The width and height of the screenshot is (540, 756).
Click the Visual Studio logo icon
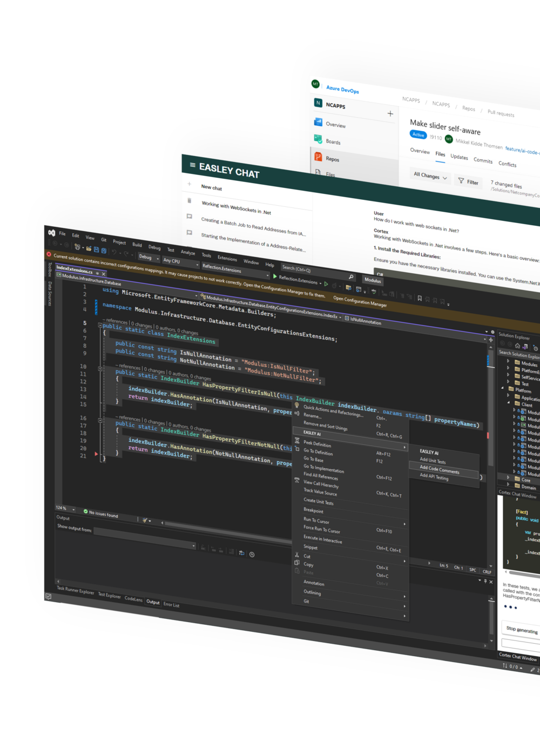(x=51, y=232)
